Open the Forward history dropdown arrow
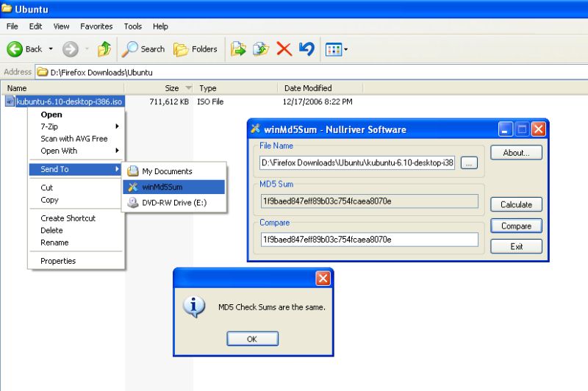Image resolution: width=588 pixels, height=391 pixels. pyautogui.click(x=87, y=49)
